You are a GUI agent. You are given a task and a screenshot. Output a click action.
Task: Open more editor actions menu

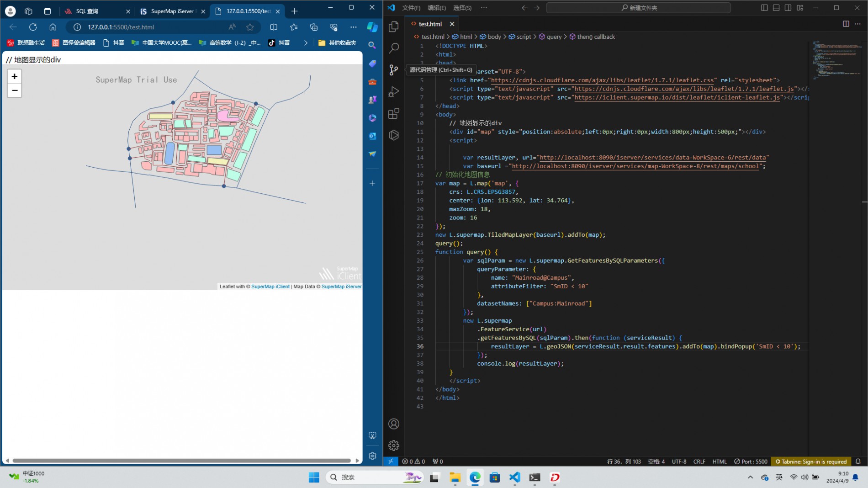pos(857,24)
